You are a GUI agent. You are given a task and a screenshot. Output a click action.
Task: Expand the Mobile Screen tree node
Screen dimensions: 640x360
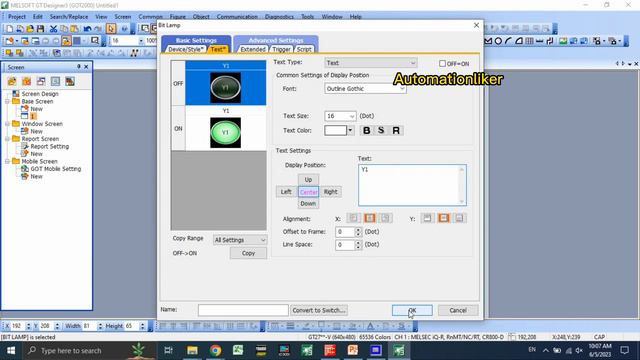tap(7, 161)
